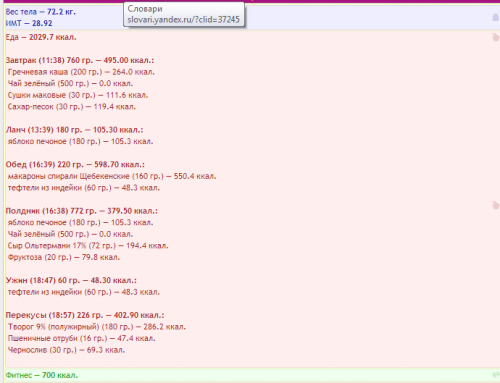Select 'Творог 9% (полужирный) (180 гр.)' entry
The width and height of the screenshot is (500, 383).
click(x=97, y=327)
